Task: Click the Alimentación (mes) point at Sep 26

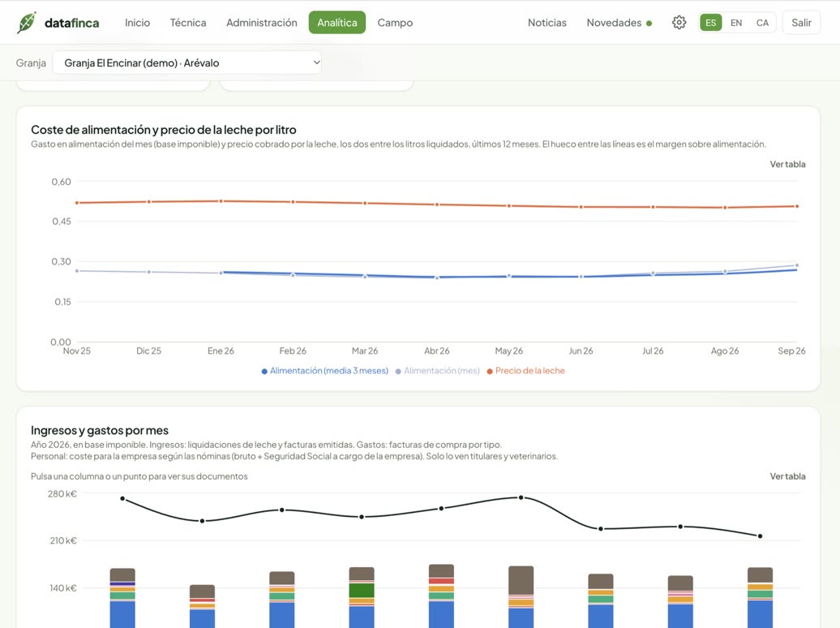Action: pyautogui.click(x=797, y=265)
